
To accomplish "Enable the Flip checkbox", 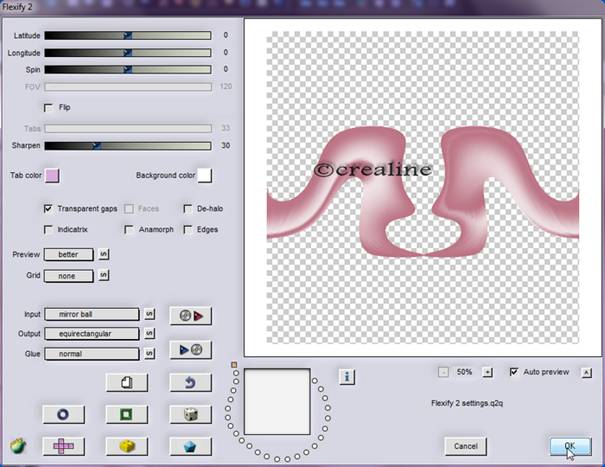I will pyautogui.click(x=49, y=107).
